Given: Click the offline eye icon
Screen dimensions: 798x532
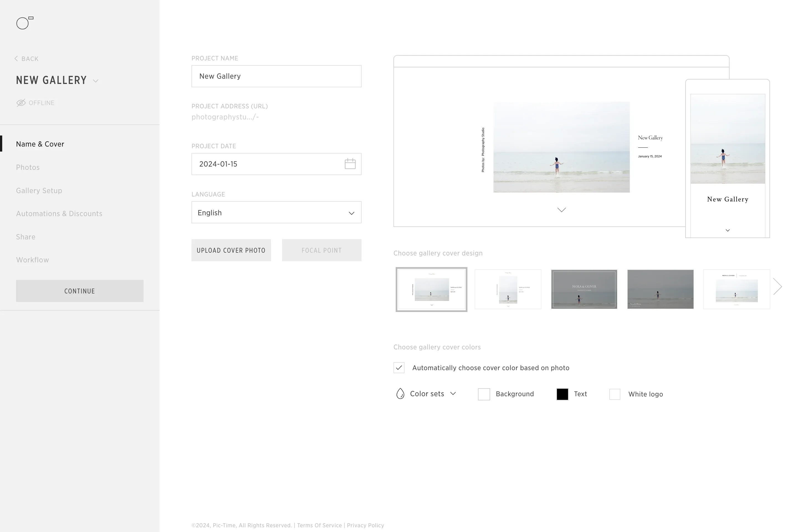Looking at the screenshot, I should [21, 103].
